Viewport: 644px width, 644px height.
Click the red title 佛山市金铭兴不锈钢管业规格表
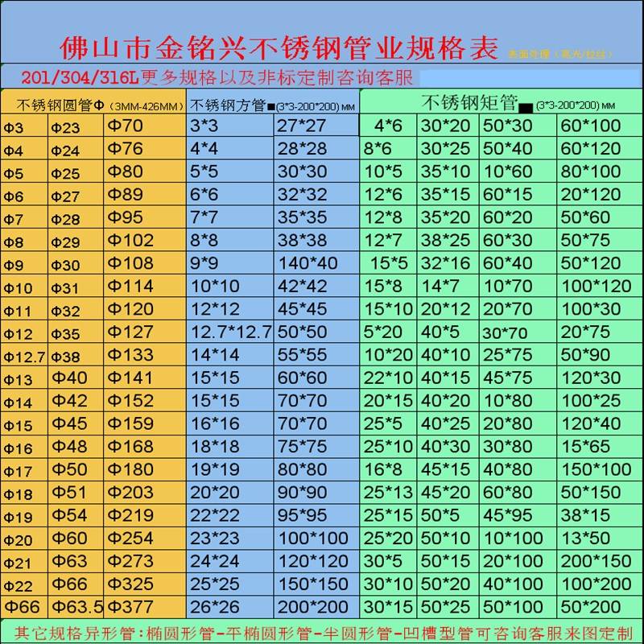[279, 48]
